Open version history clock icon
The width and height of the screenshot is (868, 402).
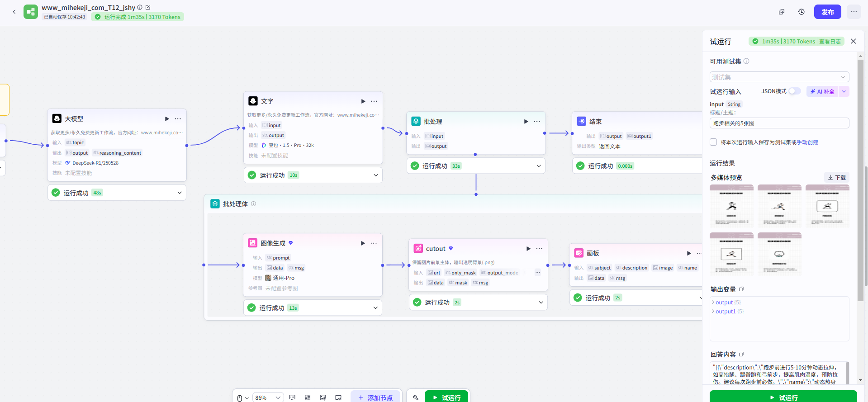801,12
